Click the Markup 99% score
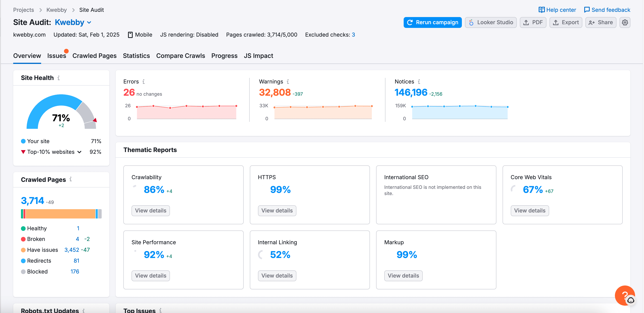Screen dimensions: 644x313 tap(407, 255)
